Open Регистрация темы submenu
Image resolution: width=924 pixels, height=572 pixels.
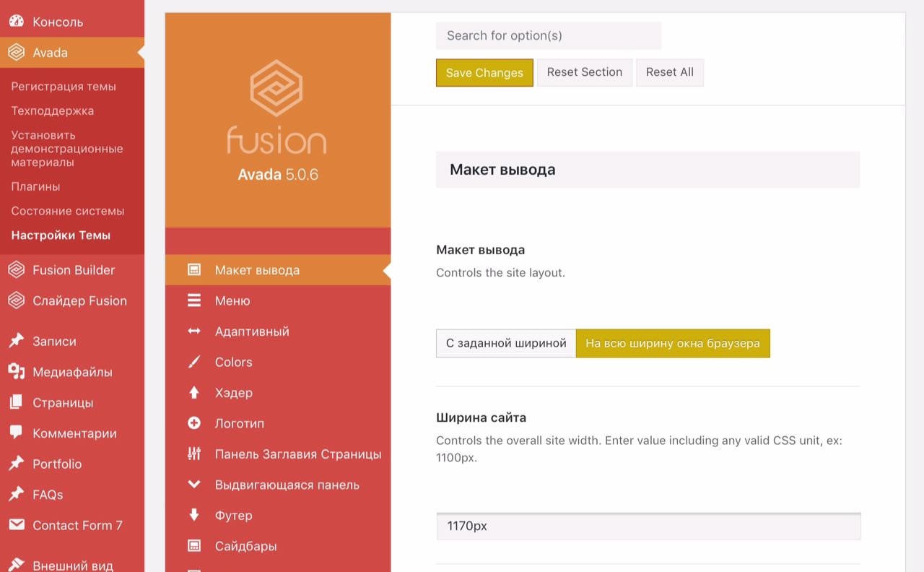[64, 87]
